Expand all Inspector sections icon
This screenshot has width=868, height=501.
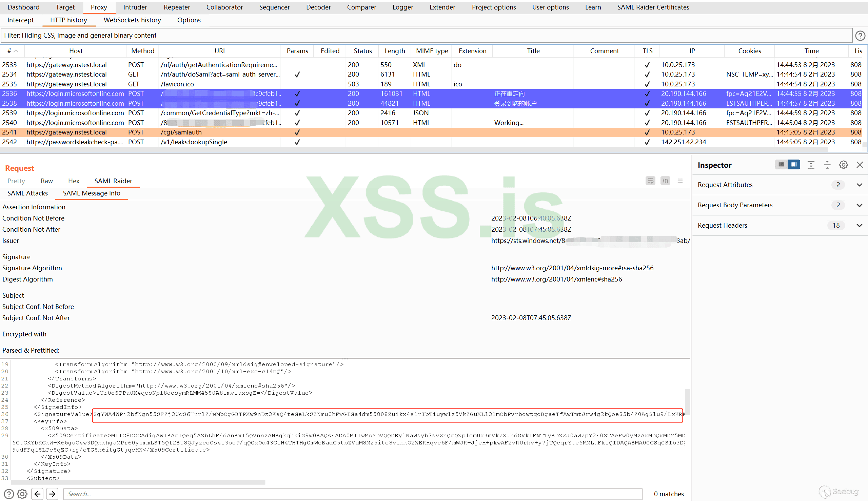811,165
